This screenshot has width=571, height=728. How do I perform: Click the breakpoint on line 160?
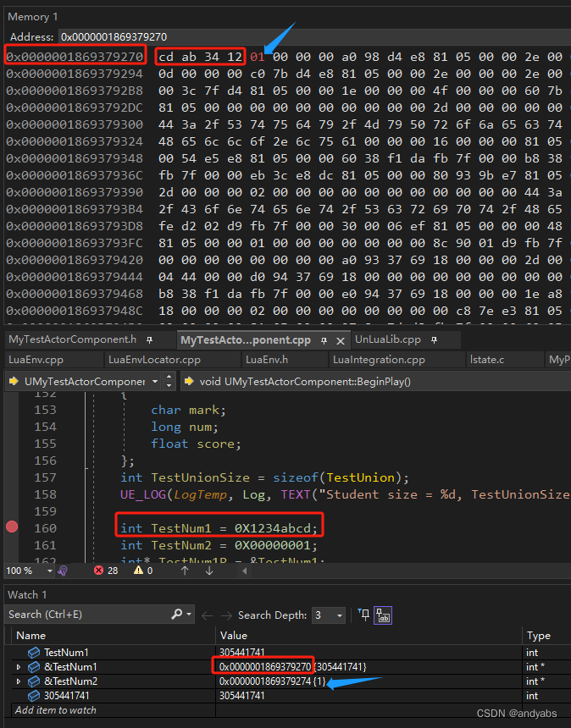tap(12, 527)
